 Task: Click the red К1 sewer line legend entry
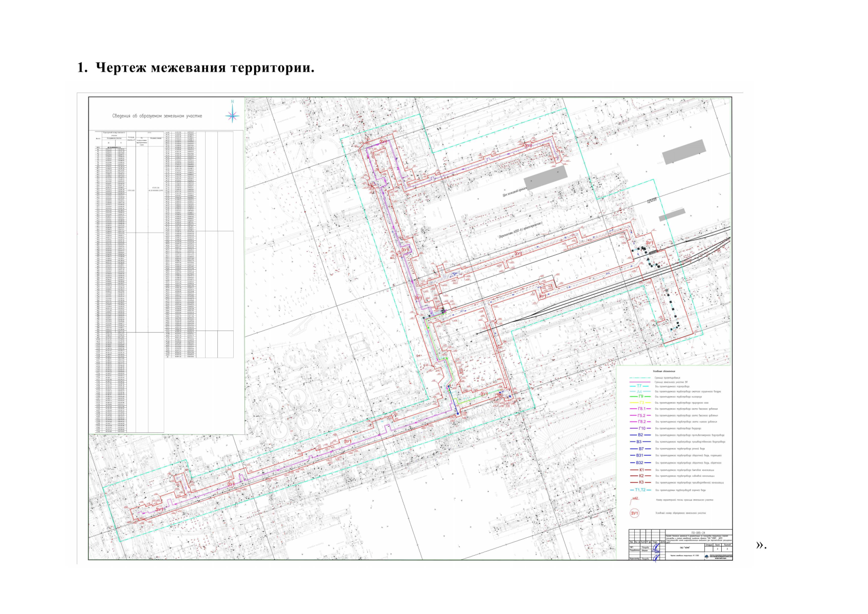coord(641,469)
